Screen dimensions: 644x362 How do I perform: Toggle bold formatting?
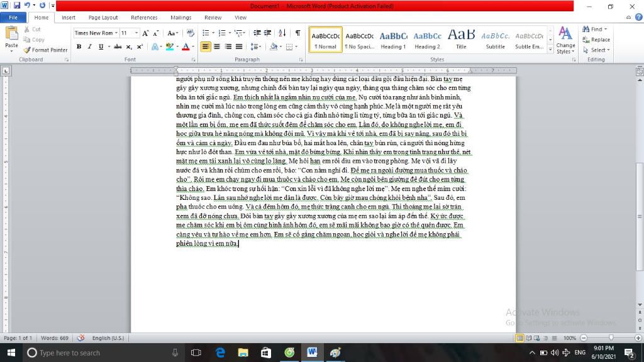coord(79,47)
